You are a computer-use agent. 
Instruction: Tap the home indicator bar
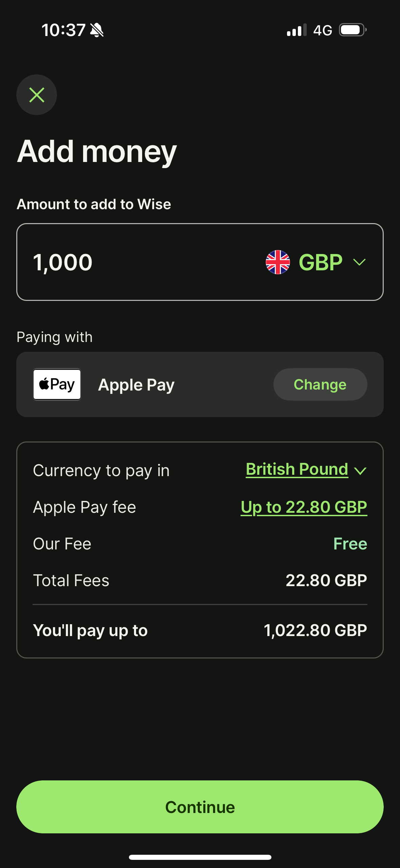point(200,857)
